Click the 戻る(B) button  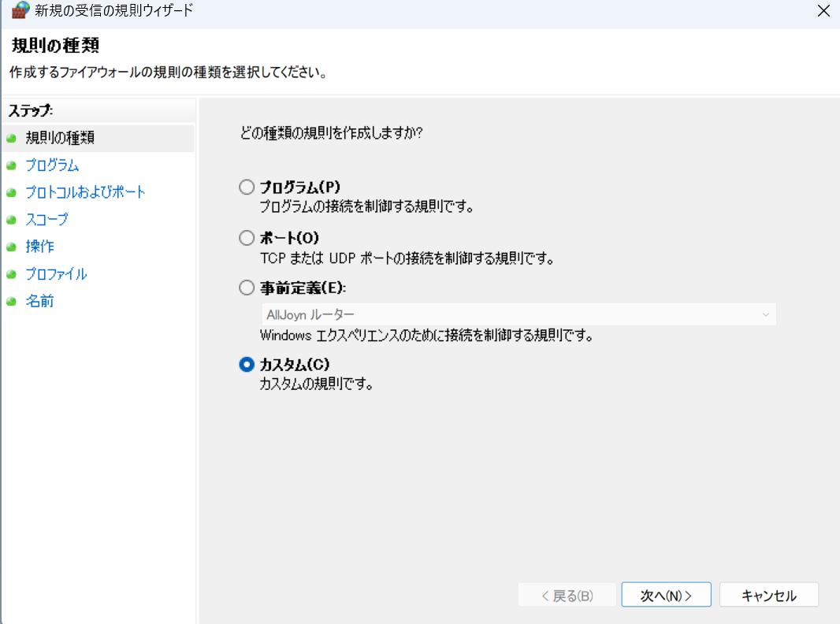pos(567,595)
